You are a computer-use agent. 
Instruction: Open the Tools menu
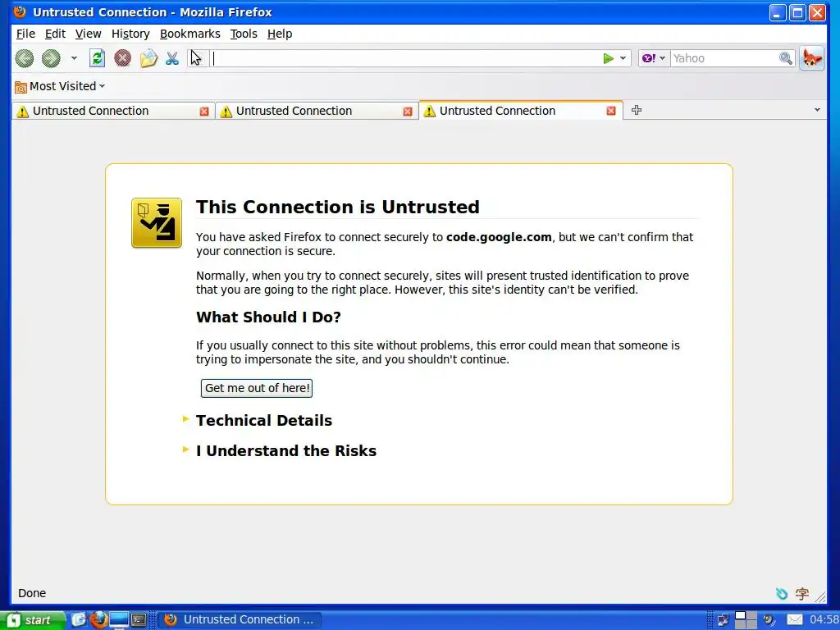(244, 34)
